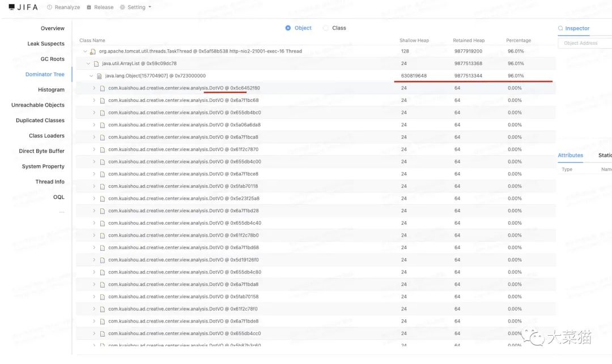Open the OQL query view

pos(59,197)
